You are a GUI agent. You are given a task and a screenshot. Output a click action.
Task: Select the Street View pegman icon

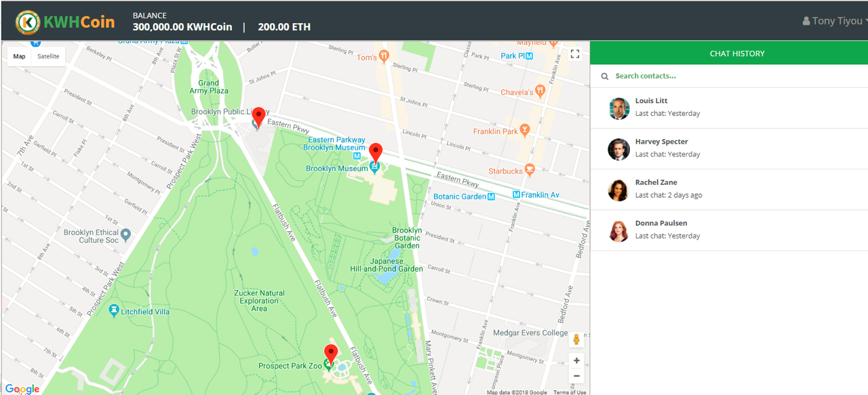(576, 339)
